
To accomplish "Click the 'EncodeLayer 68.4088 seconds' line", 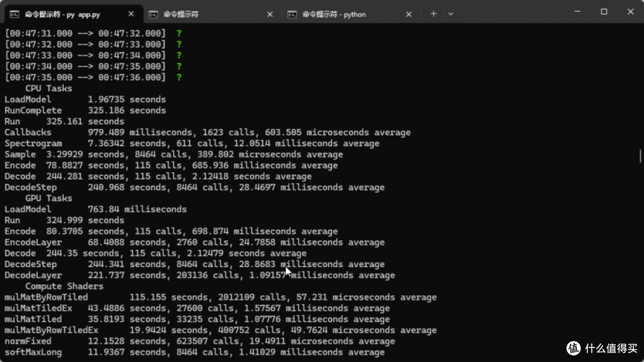I will coord(194,243).
